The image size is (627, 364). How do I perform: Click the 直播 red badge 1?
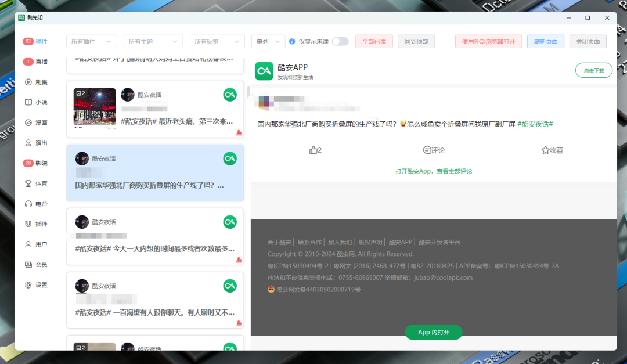pos(28,62)
